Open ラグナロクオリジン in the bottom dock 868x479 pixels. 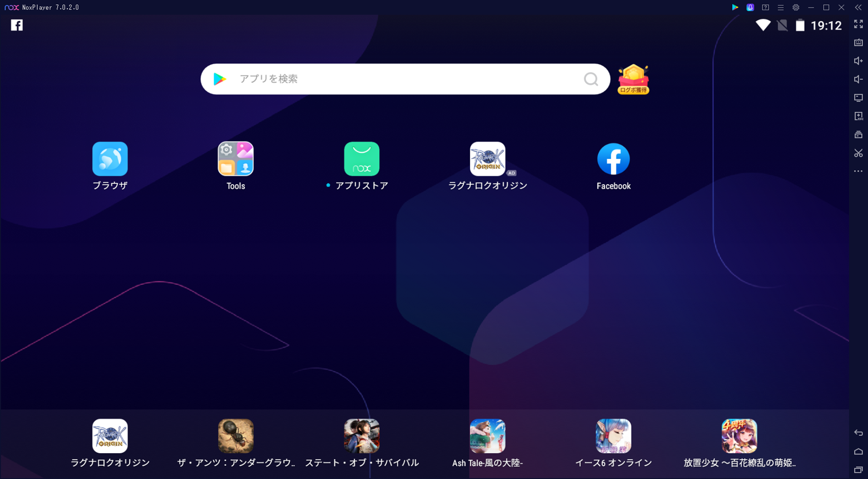(110, 436)
